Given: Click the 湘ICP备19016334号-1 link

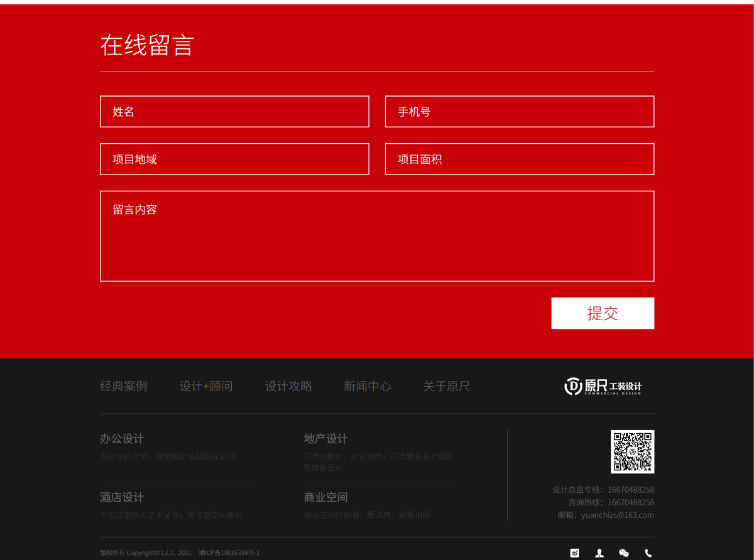Looking at the screenshot, I should pyautogui.click(x=229, y=553).
